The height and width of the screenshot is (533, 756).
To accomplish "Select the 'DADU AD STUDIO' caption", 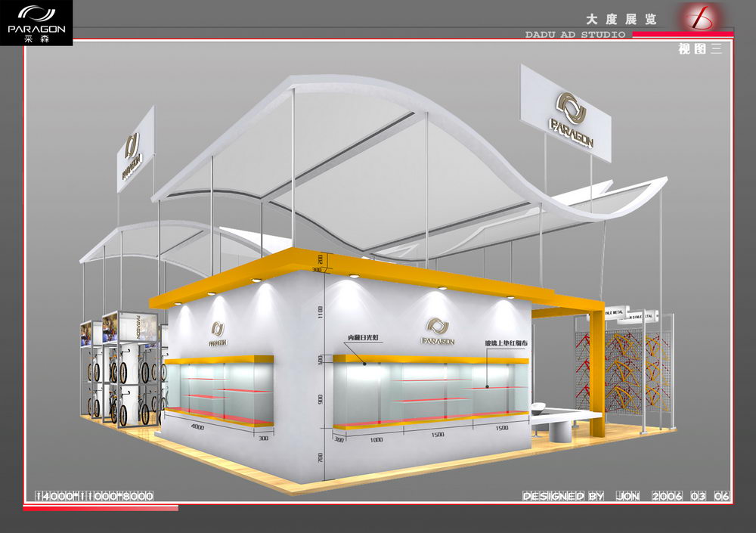I will (x=575, y=35).
